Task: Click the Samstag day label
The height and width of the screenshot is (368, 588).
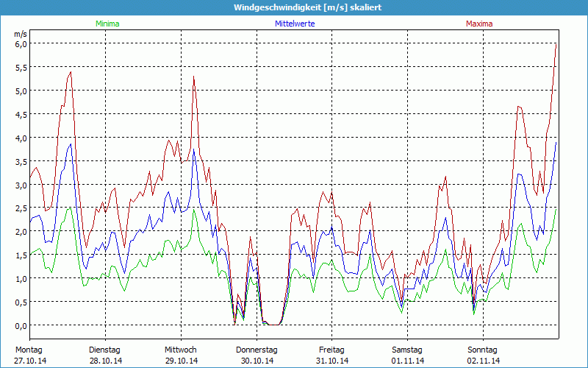Action: [x=407, y=350]
